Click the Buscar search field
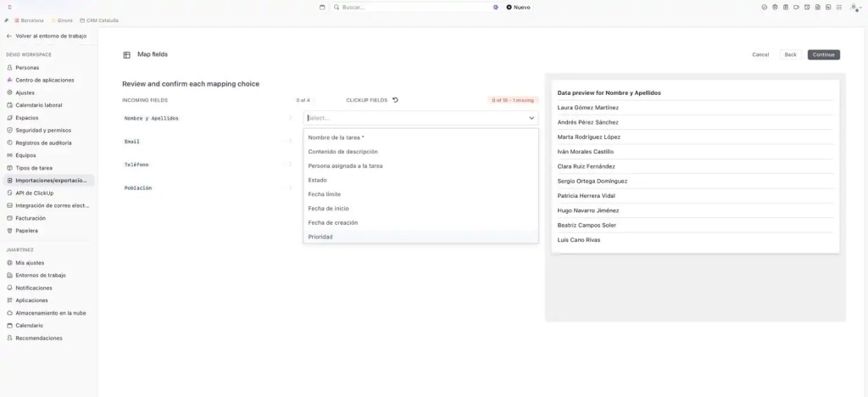This screenshot has width=868, height=397. tap(415, 7)
